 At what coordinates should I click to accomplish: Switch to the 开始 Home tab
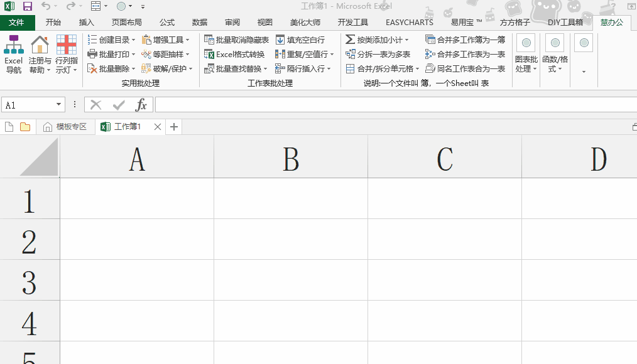click(53, 23)
